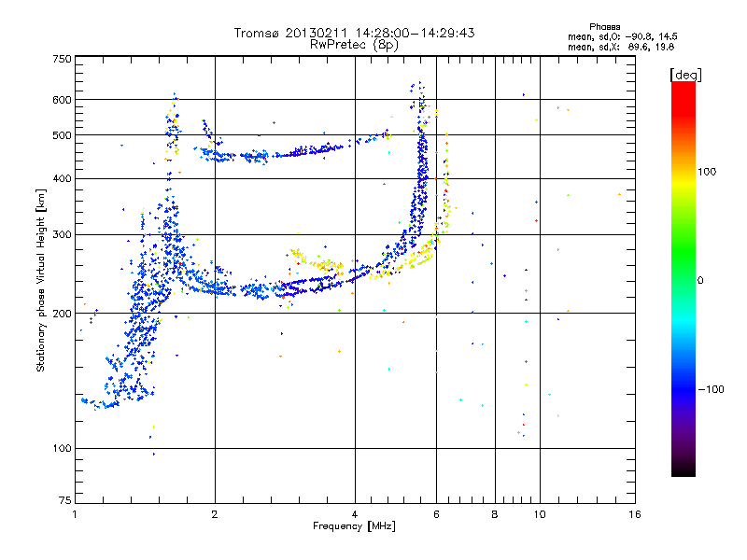Viewport: 747px width, 560px height.
Task: Click the y-axis tick label '200'
Action: pos(62,314)
